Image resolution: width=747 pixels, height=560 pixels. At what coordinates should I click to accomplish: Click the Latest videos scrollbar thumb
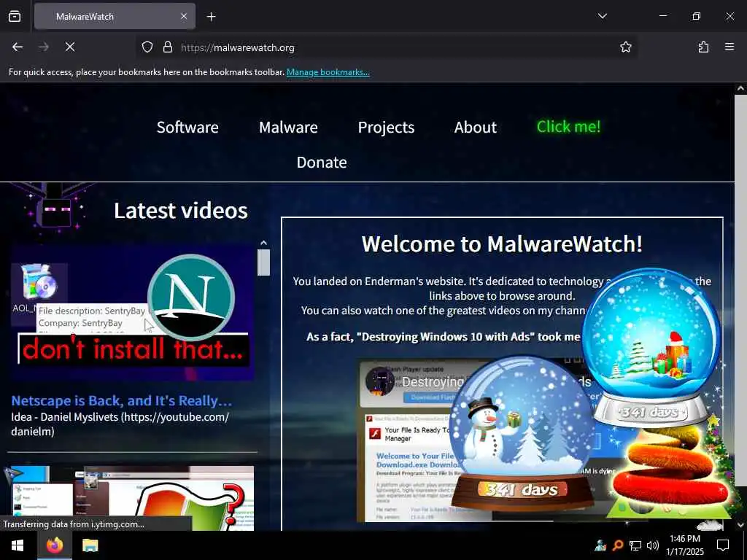click(x=263, y=262)
